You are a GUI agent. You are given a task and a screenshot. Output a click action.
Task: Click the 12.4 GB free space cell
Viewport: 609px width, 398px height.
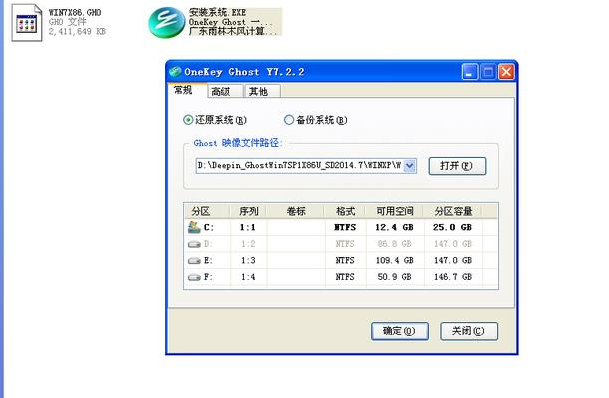click(x=394, y=228)
